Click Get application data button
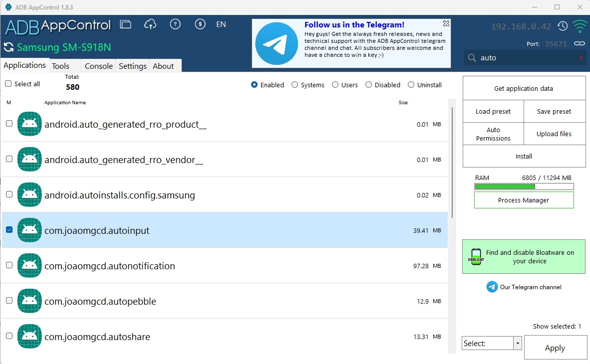Viewport: 590px width, 364px height. click(x=524, y=88)
